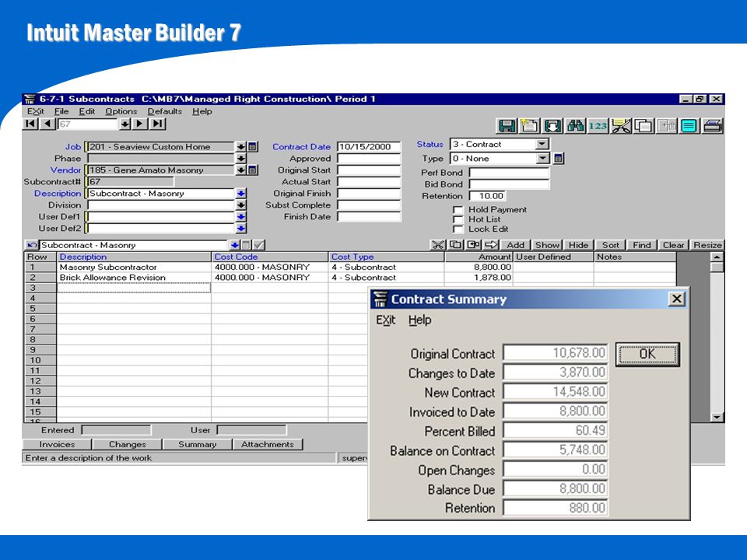The width and height of the screenshot is (747, 560).
Task: Click the 8,800.00 amount cell in row 1
Action: [x=479, y=267]
